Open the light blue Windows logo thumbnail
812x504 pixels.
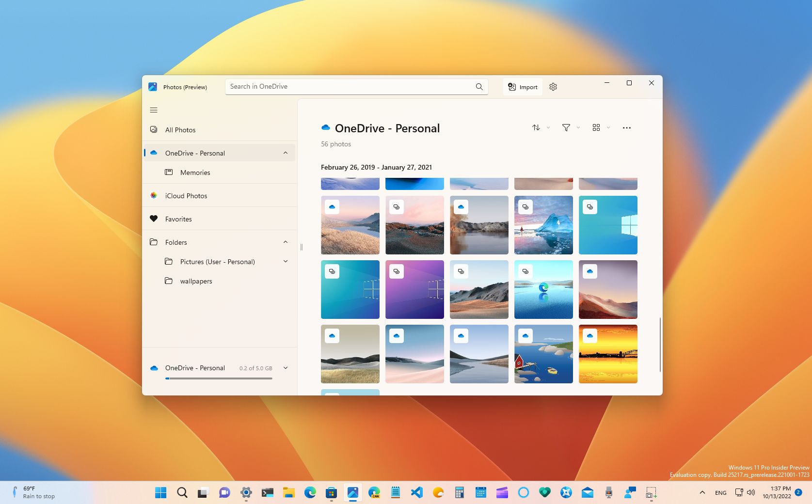[x=608, y=225]
